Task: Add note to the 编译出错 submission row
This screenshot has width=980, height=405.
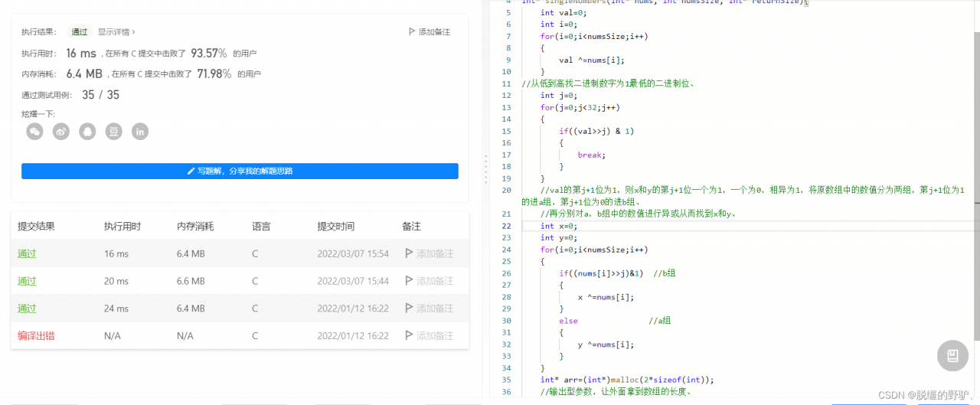Action: (430, 336)
